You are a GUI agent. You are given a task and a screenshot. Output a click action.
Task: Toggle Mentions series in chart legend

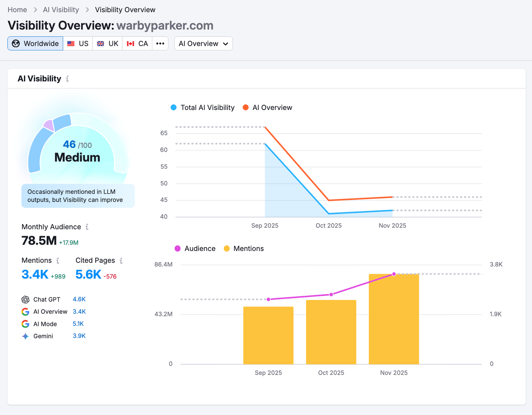pyautogui.click(x=244, y=249)
